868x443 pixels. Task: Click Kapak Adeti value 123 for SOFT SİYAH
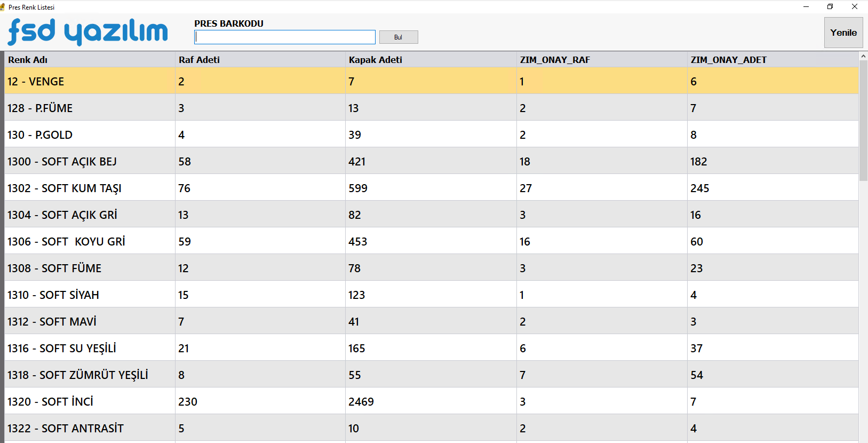click(x=357, y=295)
